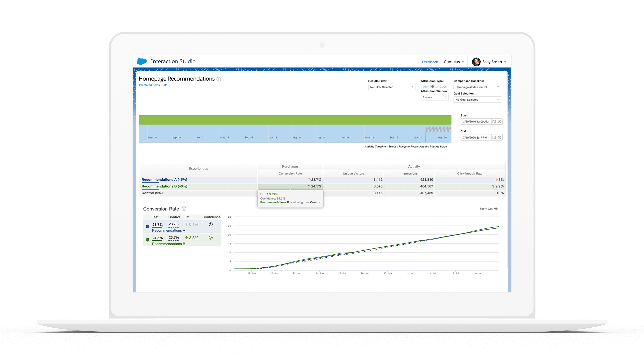644x362 pixels.
Task: Click the Zoom Out magnifier icon
Action: click(496, 209)
